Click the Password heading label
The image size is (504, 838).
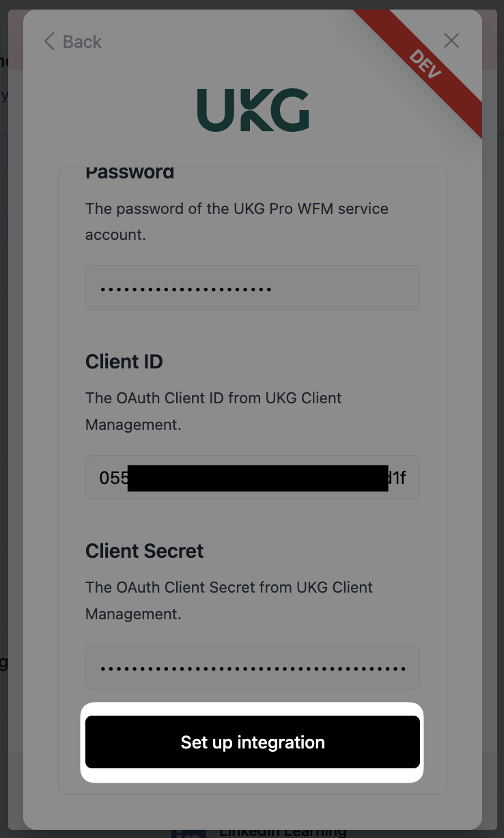130,172
